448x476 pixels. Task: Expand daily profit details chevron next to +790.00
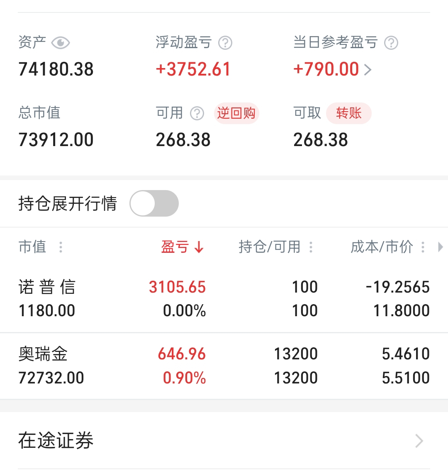pos(368,70)
